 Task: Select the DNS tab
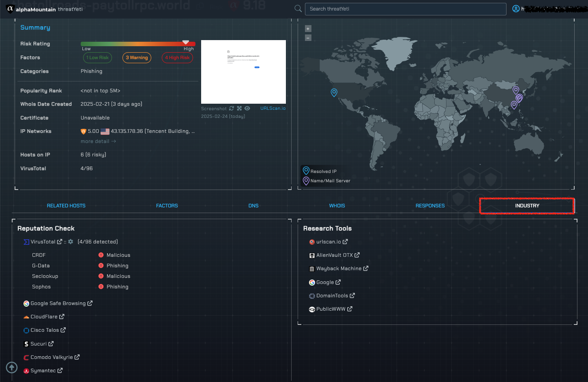253,206
